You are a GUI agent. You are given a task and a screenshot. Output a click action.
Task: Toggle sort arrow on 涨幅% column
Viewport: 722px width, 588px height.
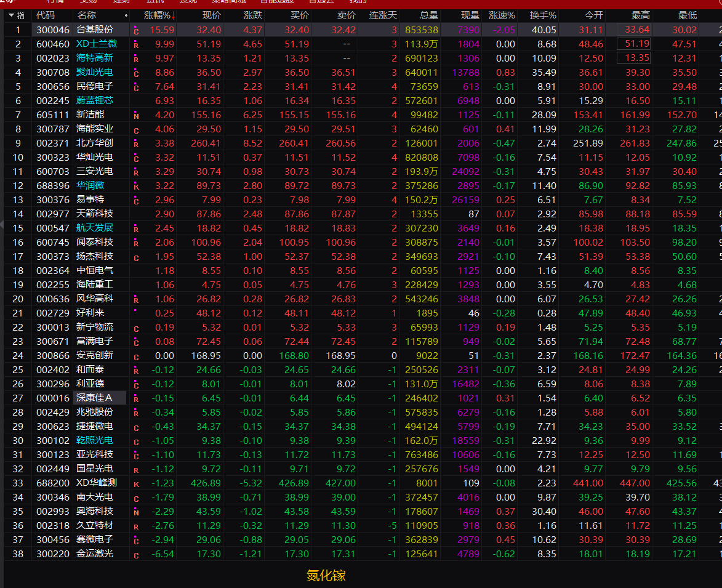[173, 16]
